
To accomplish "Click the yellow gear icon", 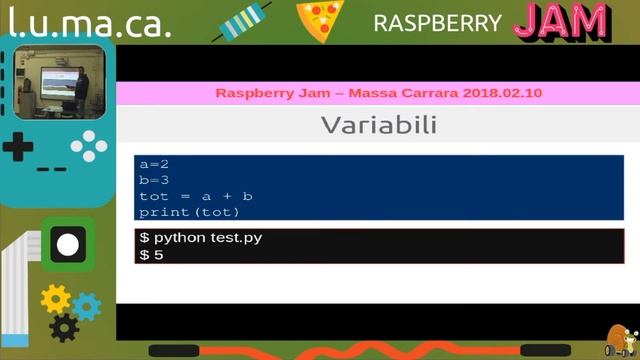I will [56, 299].
